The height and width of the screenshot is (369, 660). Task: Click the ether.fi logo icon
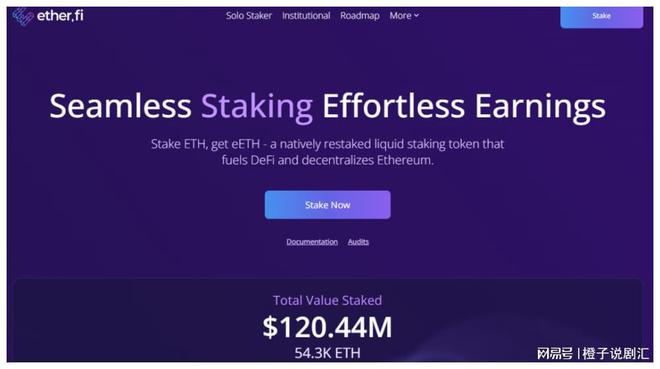(23, 16)
